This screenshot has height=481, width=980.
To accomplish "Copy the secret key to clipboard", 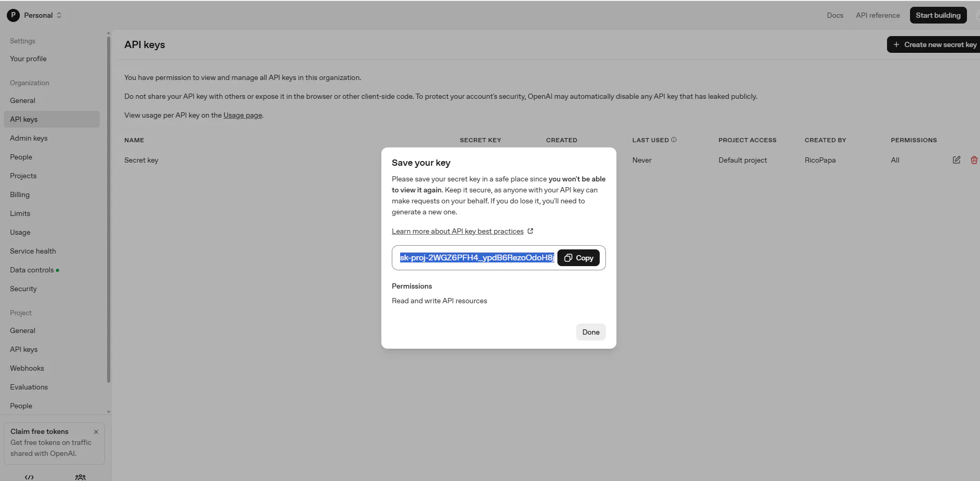I will tap(578, 258).
